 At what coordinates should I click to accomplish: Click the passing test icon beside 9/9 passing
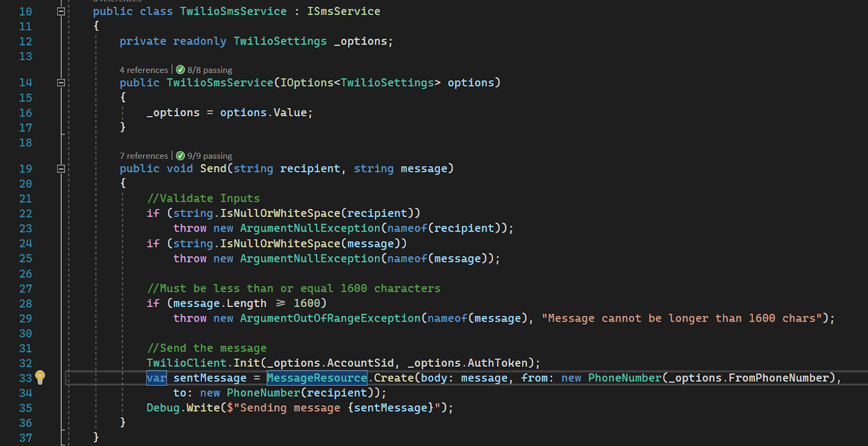pyautogui.click(x=181, y=156)
